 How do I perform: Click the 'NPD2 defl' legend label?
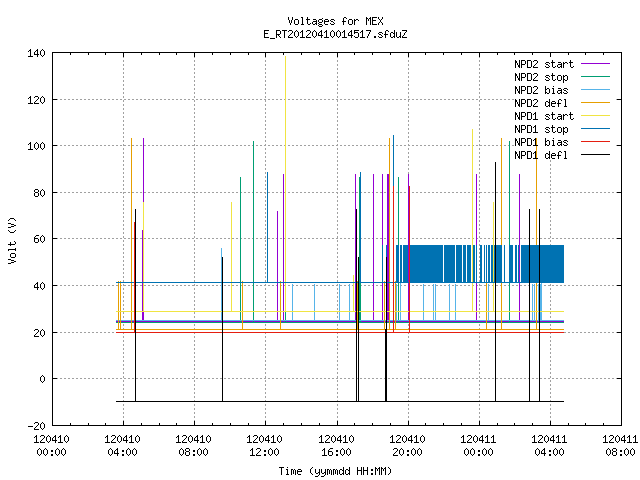coord(541,103)
